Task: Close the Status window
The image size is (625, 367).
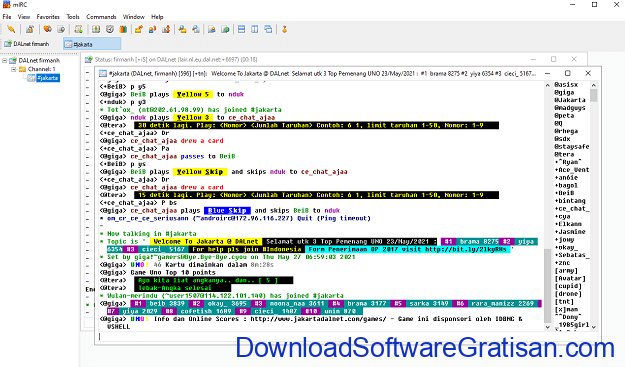Action: coord(574,59)
